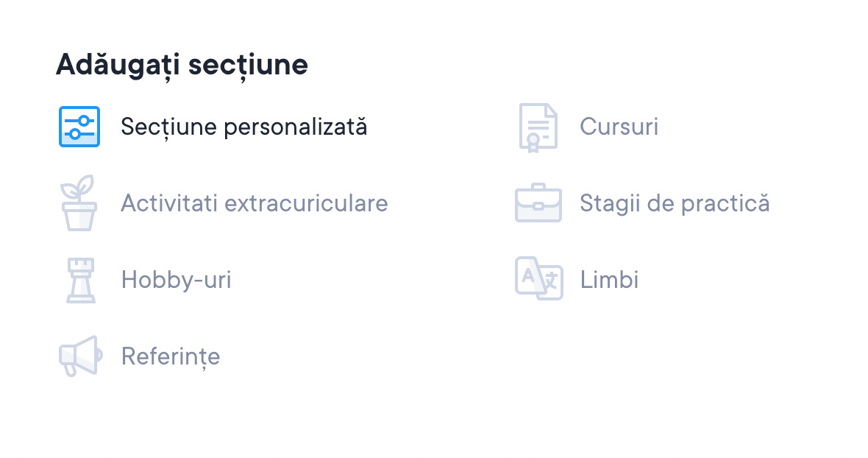The image size is (868, 458).
Task: Click the megaphone icon
Action: pyautogui.click(x=79, y=356)
